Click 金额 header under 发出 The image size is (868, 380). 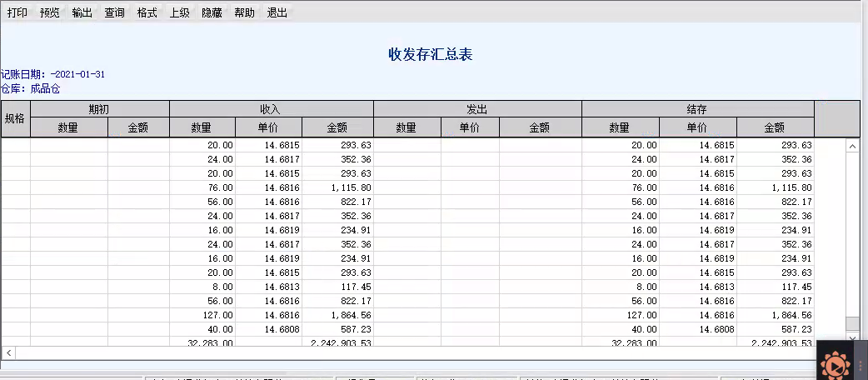[x=540, y=127]
